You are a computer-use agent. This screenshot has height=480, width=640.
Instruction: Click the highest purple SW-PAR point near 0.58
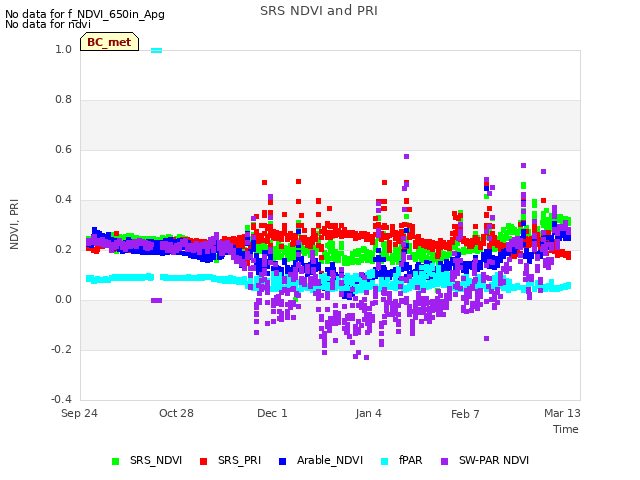pos(407,157)
